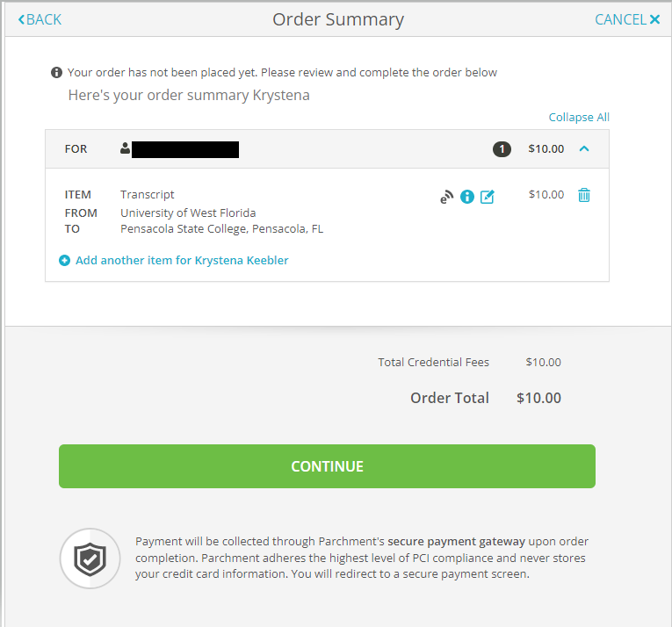
Task: Click the info icon beside order notice
Action: (56, 72)
